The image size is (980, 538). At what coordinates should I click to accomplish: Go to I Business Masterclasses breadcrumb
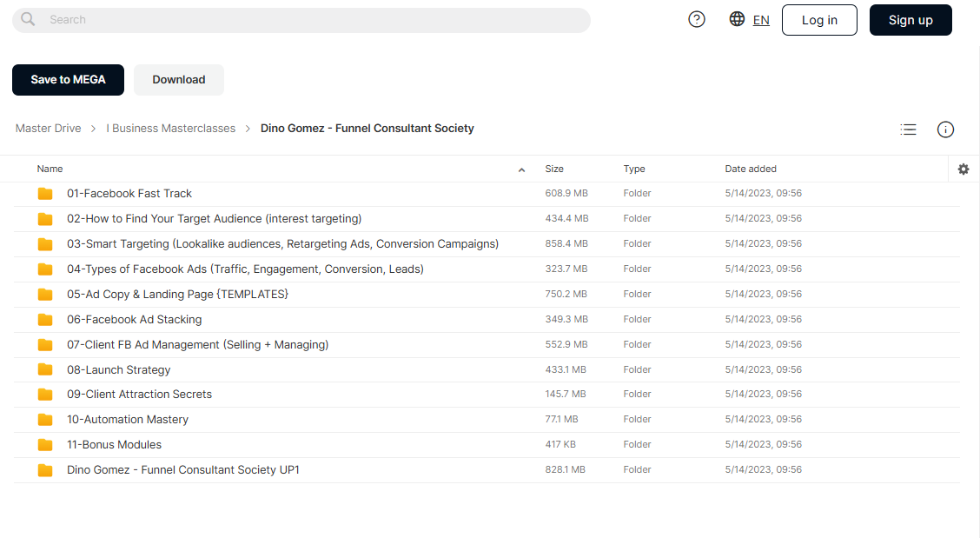tap(170, 129)
